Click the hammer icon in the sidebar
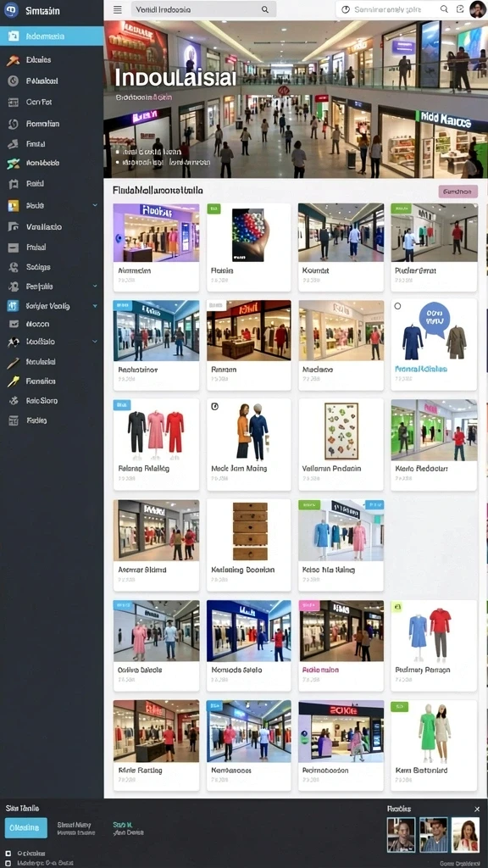The image size is (488, 868). pos(14,60)
